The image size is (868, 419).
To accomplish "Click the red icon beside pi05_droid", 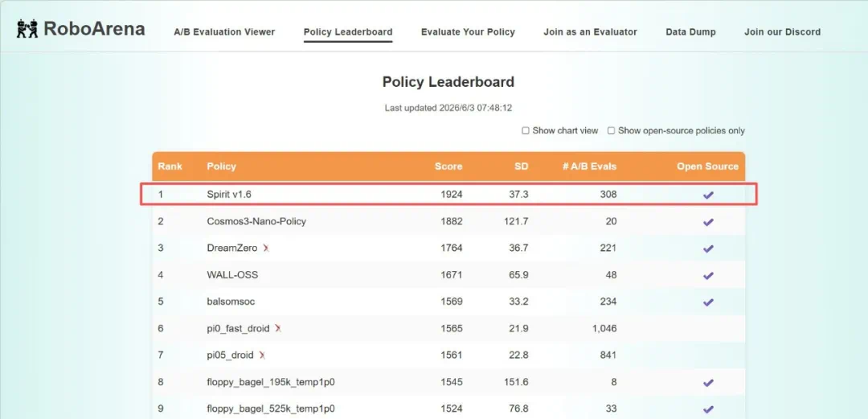I will pos(262,355).
